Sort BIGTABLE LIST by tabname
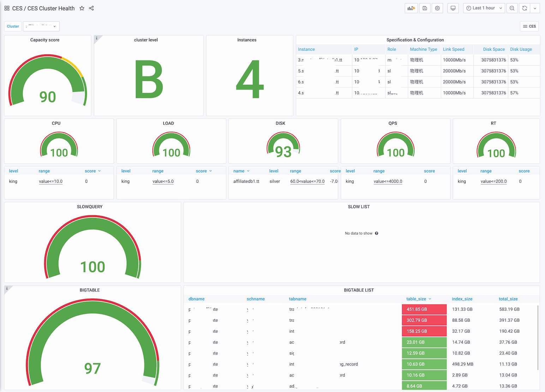 coord(298,299)
